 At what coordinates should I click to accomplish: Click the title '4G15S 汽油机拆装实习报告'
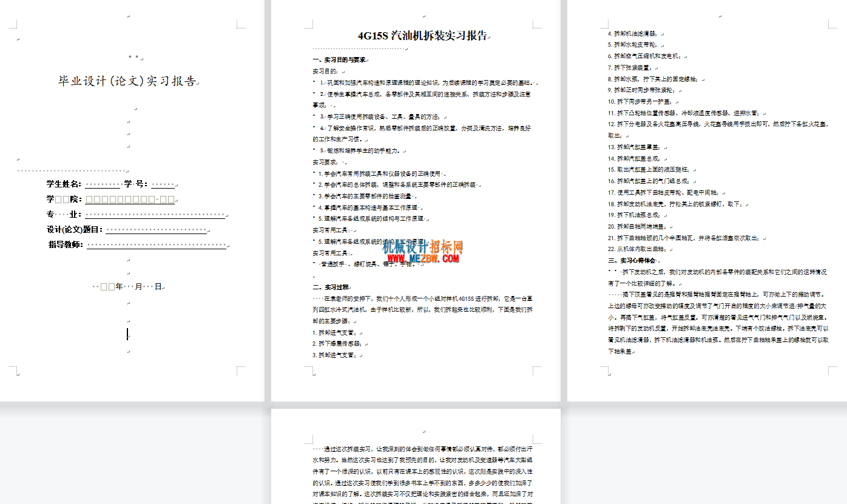click(x=422, y=36)
